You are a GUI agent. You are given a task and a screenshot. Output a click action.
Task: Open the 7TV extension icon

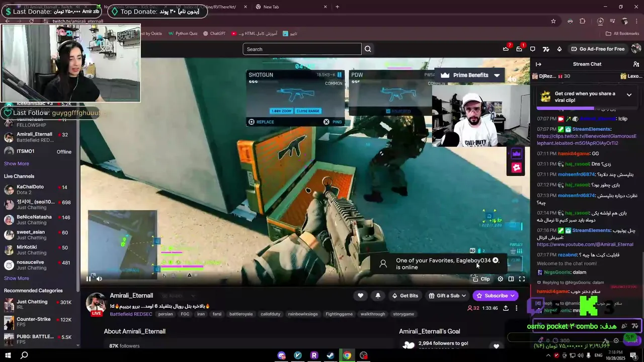click(546, 49)
